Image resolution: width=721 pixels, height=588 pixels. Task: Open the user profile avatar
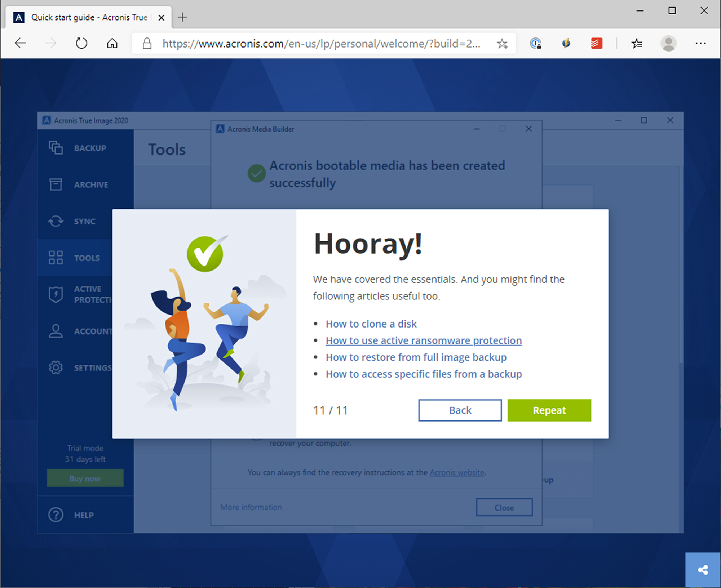(x=668, y=43)
